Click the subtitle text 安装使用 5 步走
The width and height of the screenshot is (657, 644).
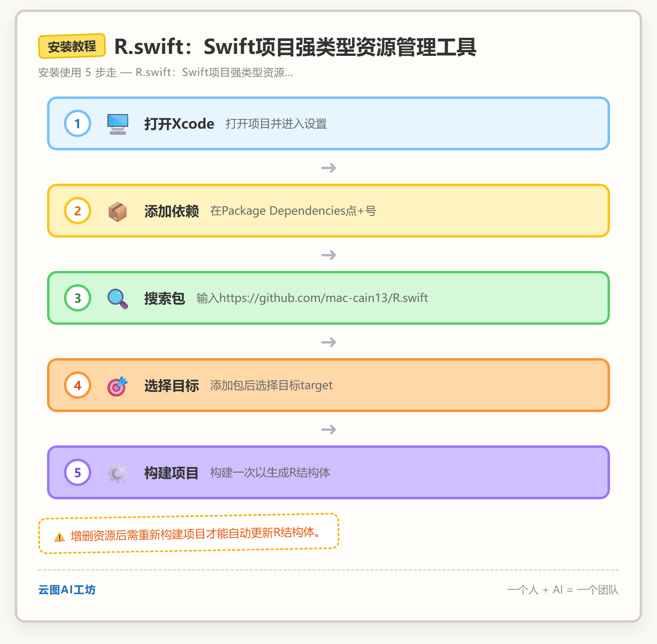point(77,72)
